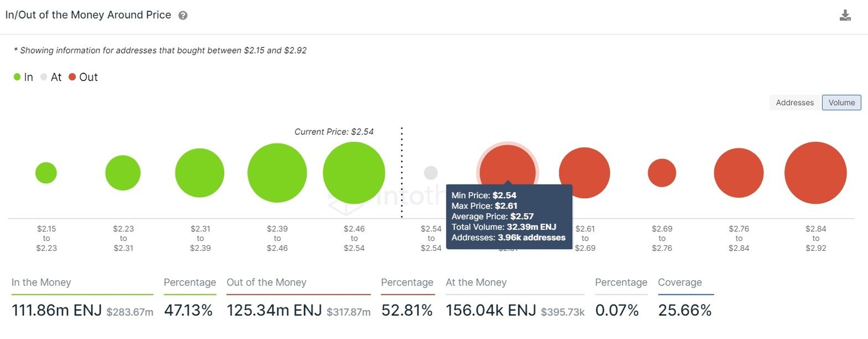Click the Current Price dotted line marker
Viewport: 868px width, 339px height.
pyautogui.click(x=402, y=169)
